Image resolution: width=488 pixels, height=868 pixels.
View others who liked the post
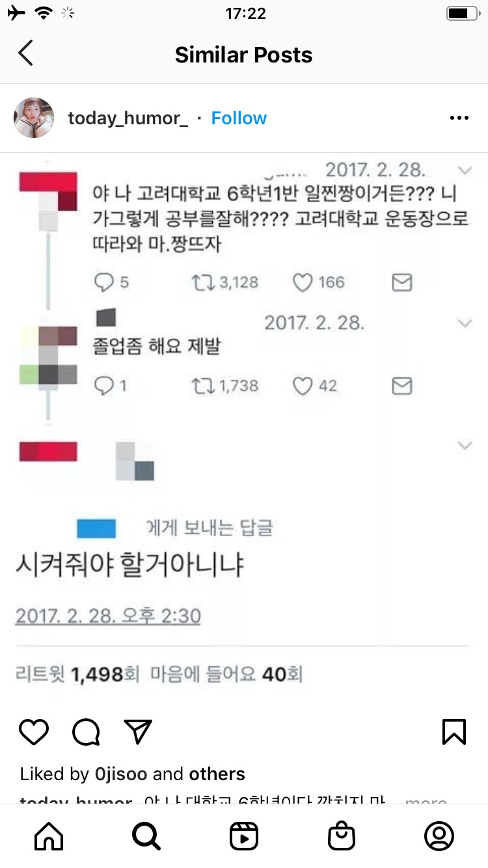pos(217,774)
